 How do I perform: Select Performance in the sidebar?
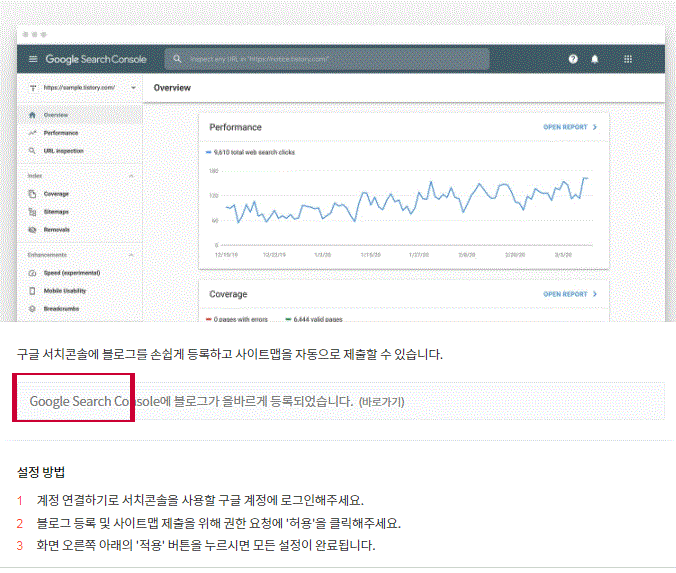[79, 133]
